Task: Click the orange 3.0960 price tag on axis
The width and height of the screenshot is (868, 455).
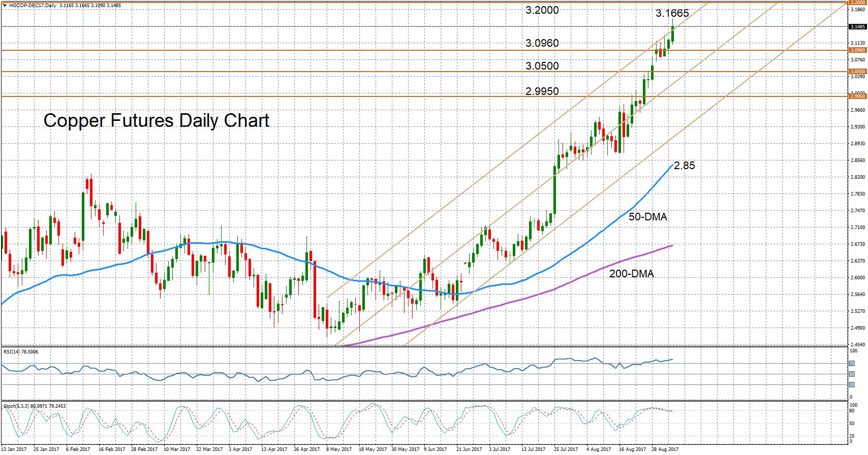Action: 857,50
